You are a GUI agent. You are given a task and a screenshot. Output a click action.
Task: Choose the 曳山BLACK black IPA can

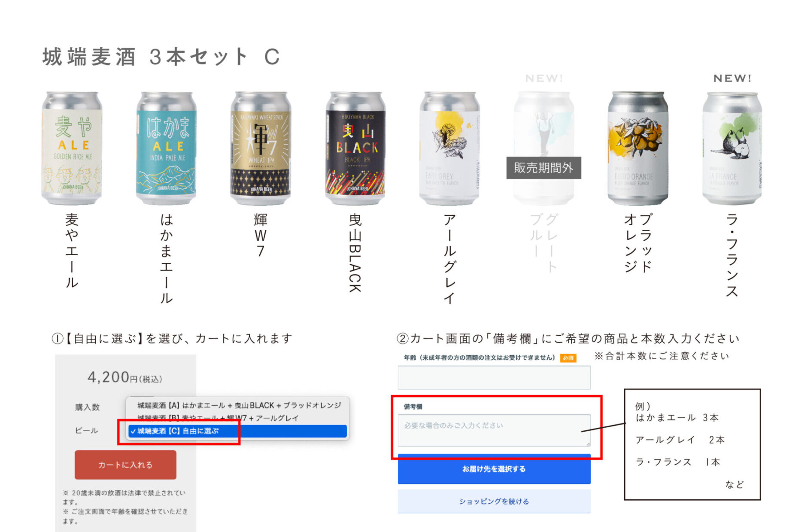[355, 148]
